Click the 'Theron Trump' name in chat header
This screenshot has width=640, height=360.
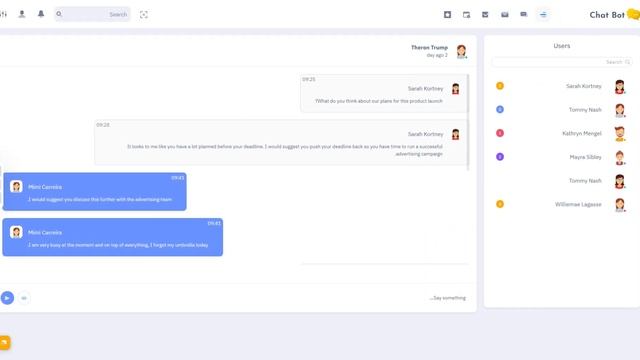(429, 47)
